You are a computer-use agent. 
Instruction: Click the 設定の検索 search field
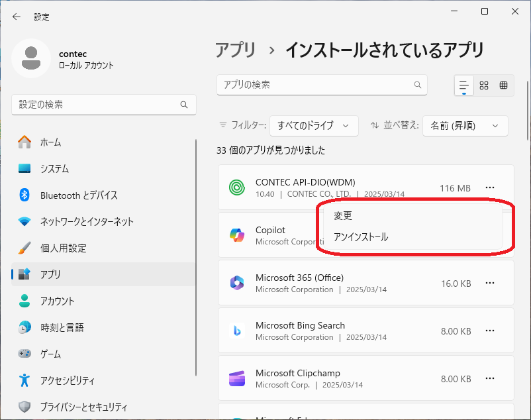click(x=104, y=105)
